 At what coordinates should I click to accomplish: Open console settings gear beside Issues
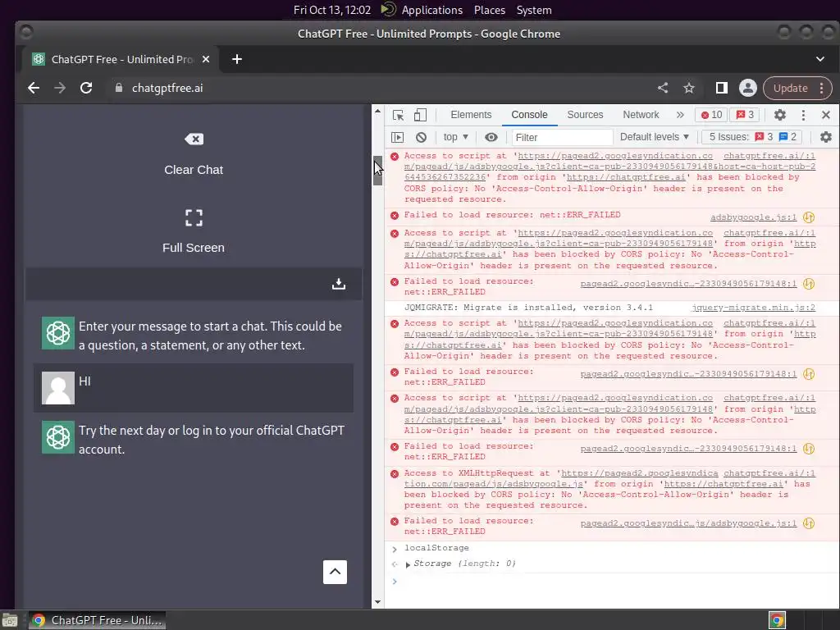click(x=826, y=137)
